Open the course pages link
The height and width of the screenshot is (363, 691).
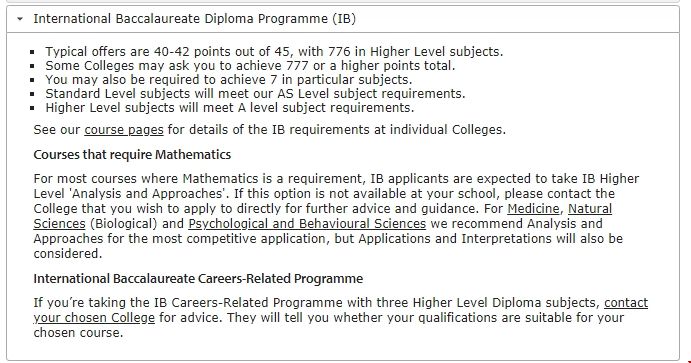click(124, 130)
